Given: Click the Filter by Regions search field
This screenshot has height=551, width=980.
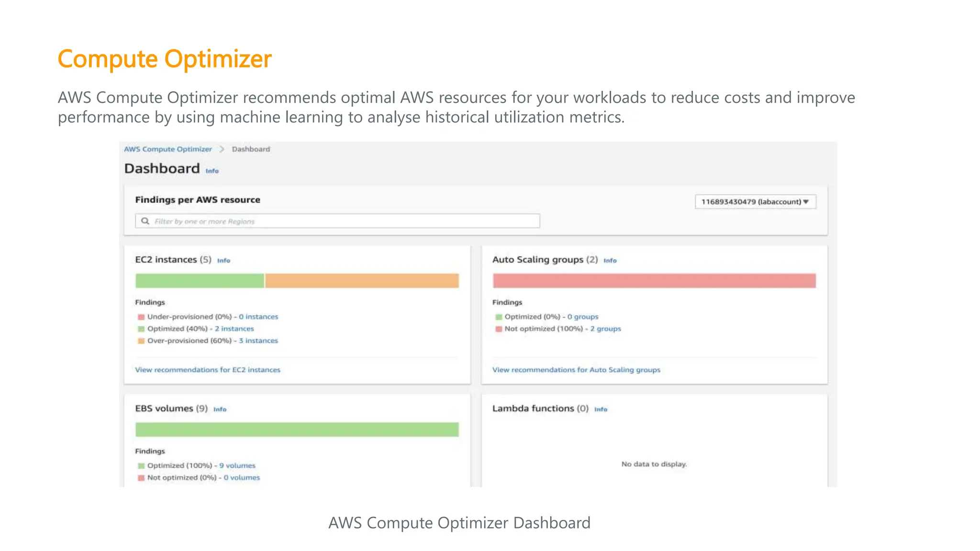Looking at the screenshot, I should point(337,221).
